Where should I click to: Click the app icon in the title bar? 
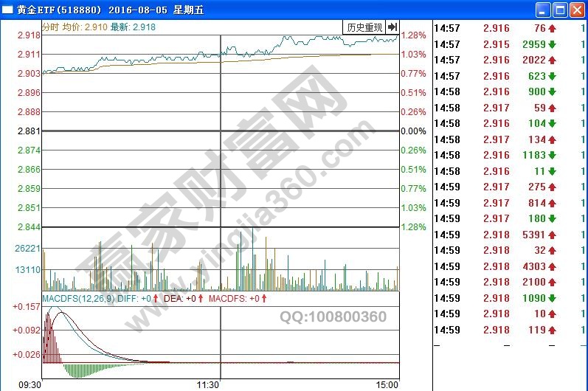pyautogui.click(x=9, y=10)
